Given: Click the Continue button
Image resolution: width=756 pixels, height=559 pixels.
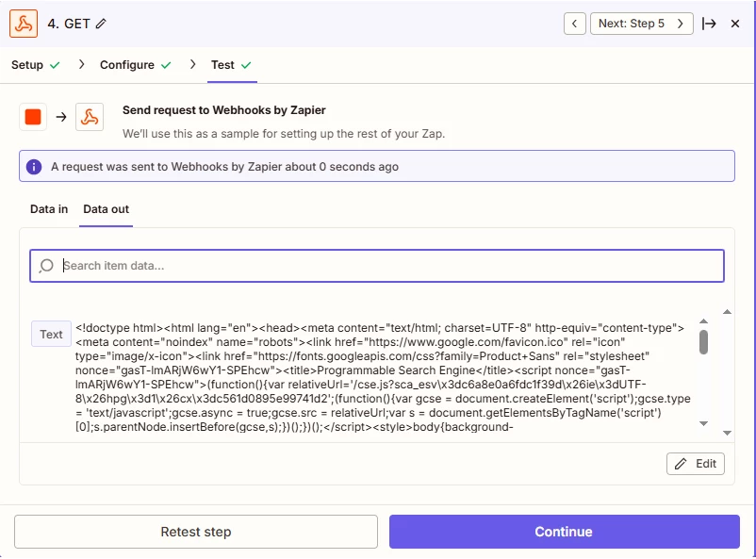Looking at the screenshot, I should (x=564, y=532).
